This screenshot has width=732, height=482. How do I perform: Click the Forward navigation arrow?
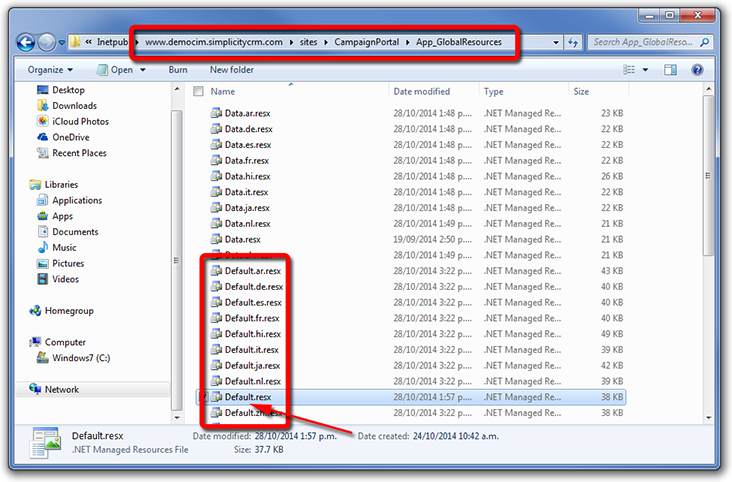tap(46, 43)
